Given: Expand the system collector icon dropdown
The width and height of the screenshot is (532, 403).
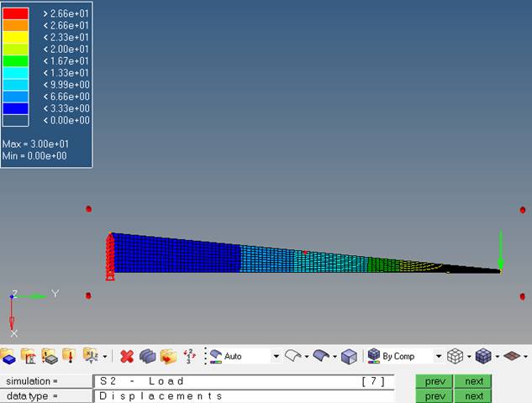Looking at the screenshot, I should (105, 357).
